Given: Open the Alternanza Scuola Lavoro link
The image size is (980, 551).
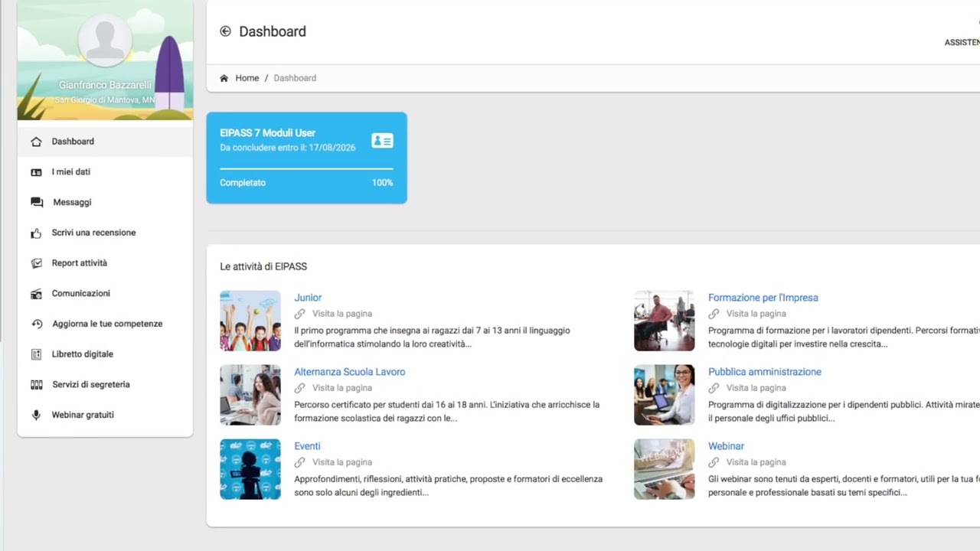Looking at the screenshot, I should 350,372.
